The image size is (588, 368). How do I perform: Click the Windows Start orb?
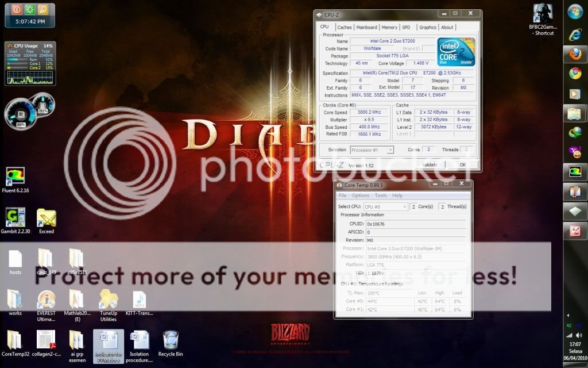click(575, 11)
